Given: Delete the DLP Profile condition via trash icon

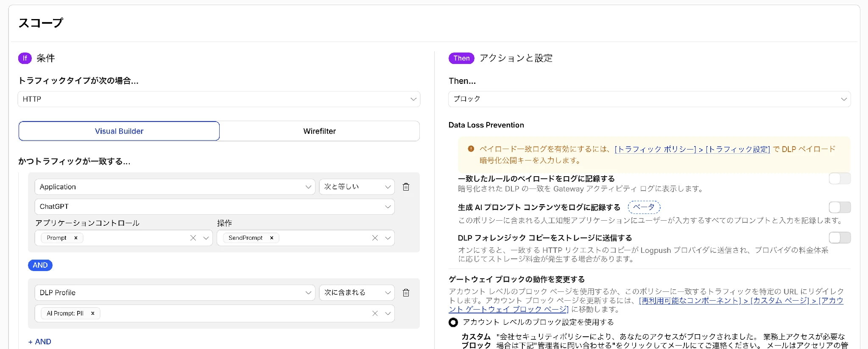Looking at the screenshot, I should pos(406,293).
